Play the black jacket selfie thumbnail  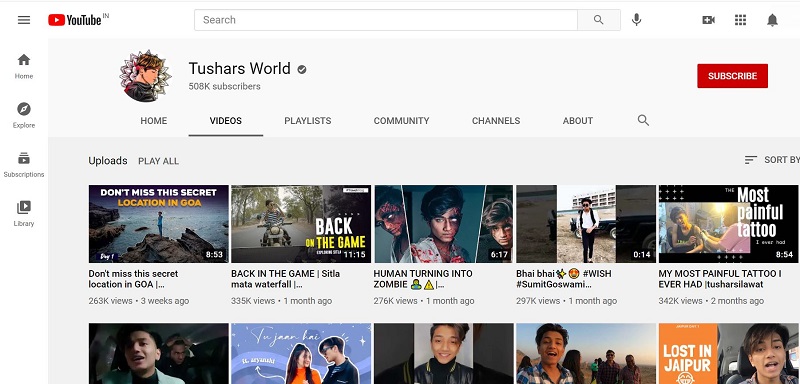point(443,353)
